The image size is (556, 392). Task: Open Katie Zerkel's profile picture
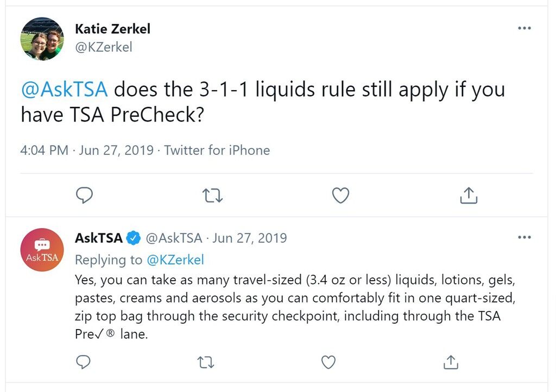point(42,39)
